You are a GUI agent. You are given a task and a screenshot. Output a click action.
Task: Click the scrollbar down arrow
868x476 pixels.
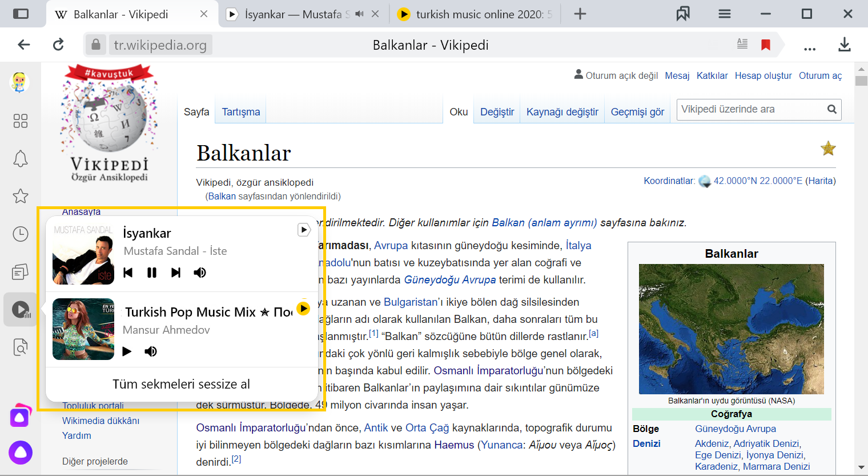[x=861, y=468]
